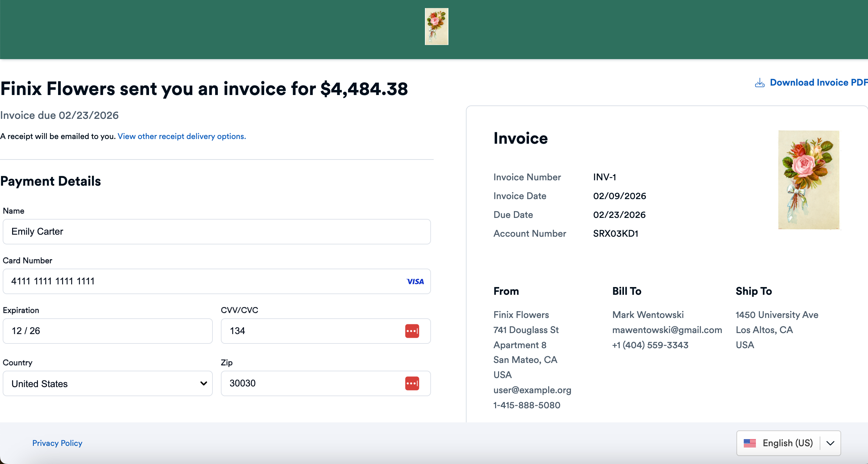Select the Expiration field showing 12/26

107,331
